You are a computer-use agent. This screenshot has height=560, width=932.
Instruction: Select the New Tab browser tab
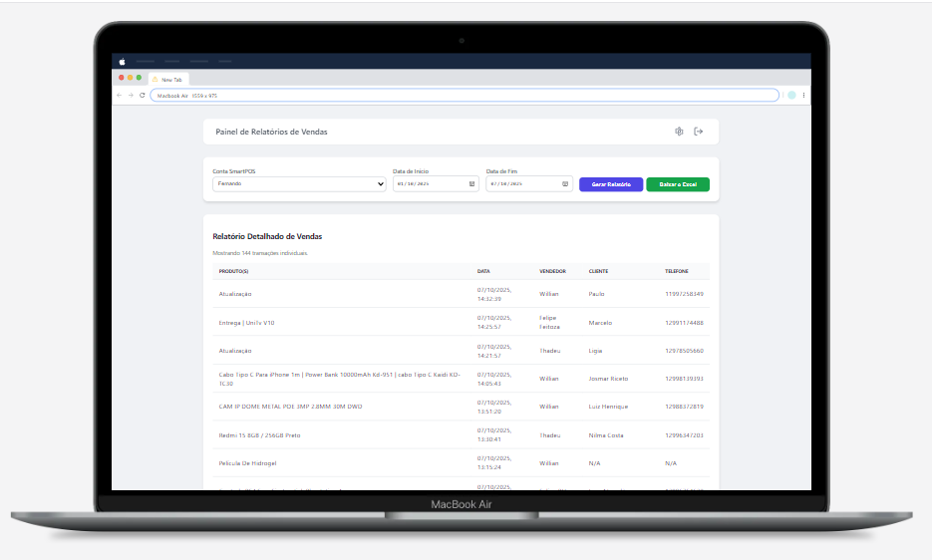(x=167, y=79)
